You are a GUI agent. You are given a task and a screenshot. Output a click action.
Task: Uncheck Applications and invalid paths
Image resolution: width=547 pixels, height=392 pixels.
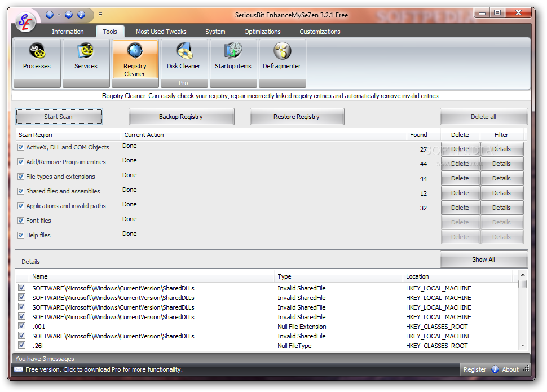21,206
